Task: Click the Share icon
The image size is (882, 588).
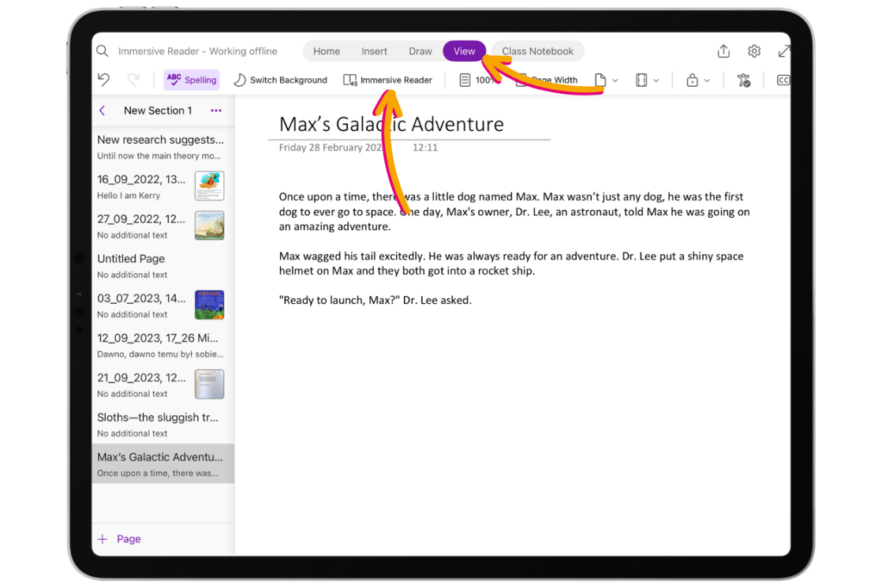Action: (724, 51)
